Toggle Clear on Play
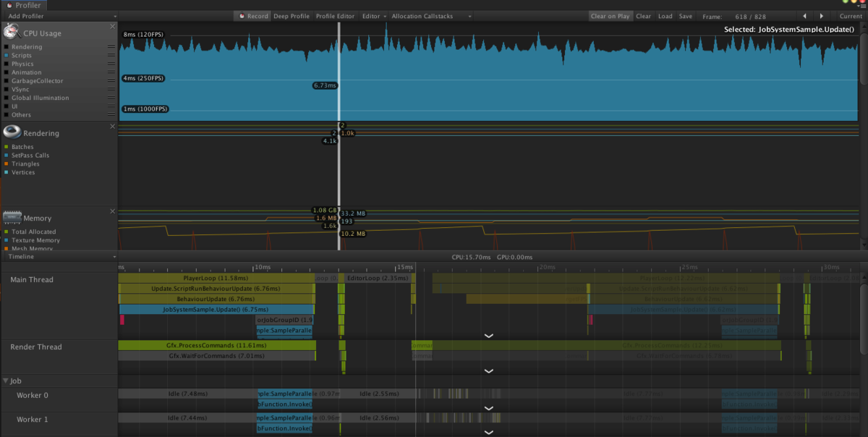868x437 pixels. (610, 16)
